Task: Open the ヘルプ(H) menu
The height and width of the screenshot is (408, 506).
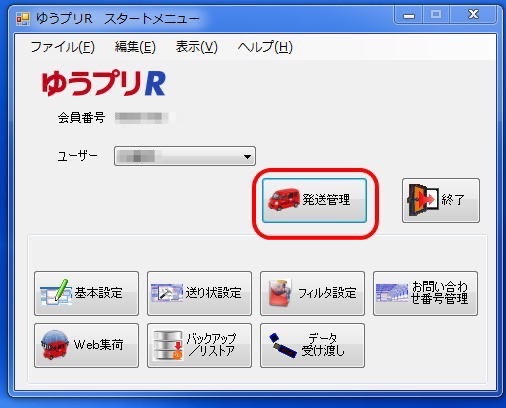Action: pos(265,47)
